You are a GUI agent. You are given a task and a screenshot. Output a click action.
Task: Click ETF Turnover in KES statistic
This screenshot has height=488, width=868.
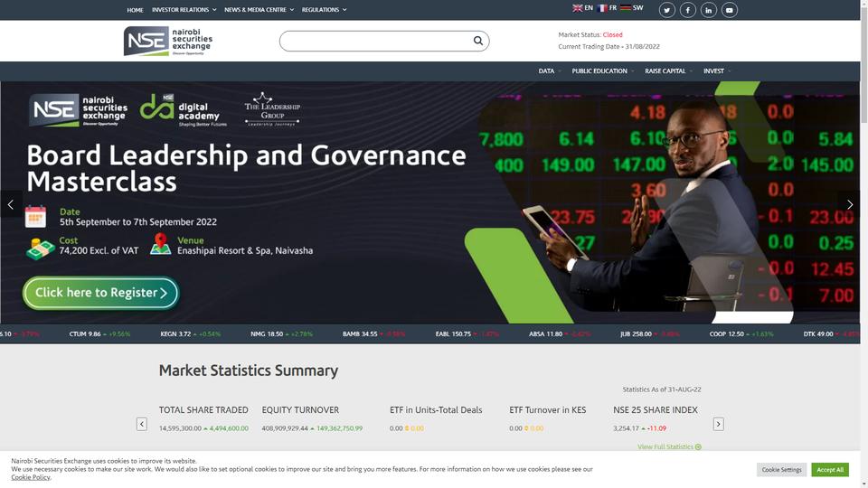548,418
